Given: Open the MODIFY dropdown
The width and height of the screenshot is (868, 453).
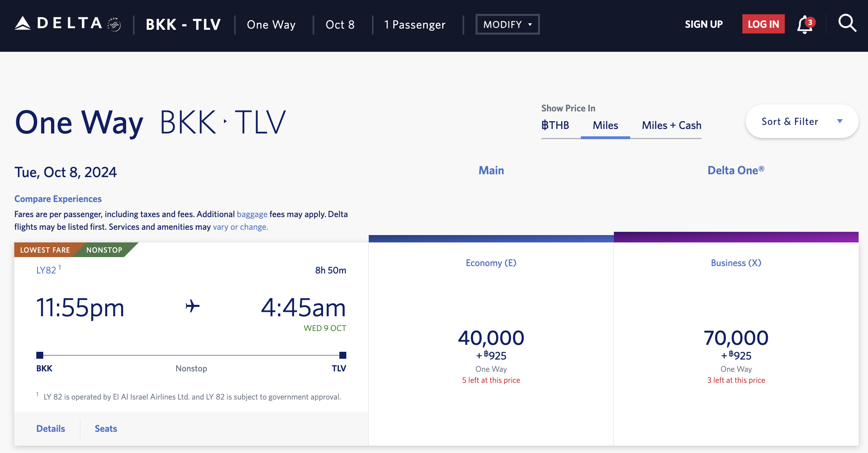Looking at the screenshot, I should tap(507, 24).
